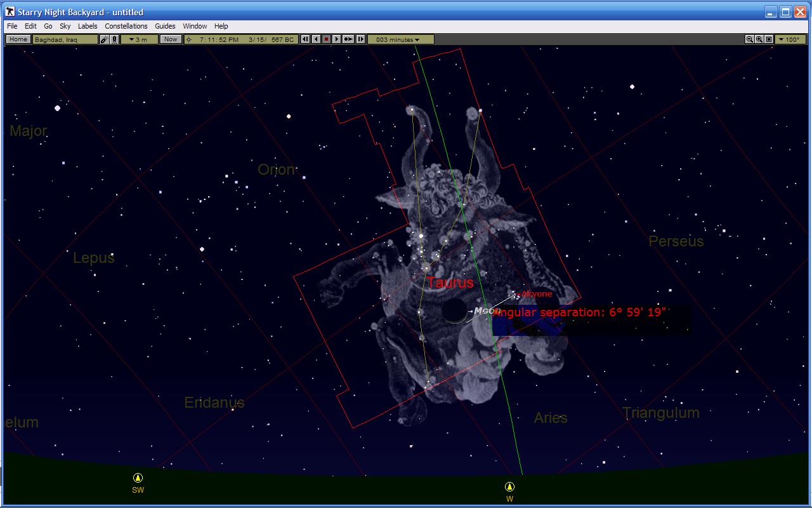Open the Constellations menu
The width and height of the screenshot is (812, 508).
[x=126, y=26]
